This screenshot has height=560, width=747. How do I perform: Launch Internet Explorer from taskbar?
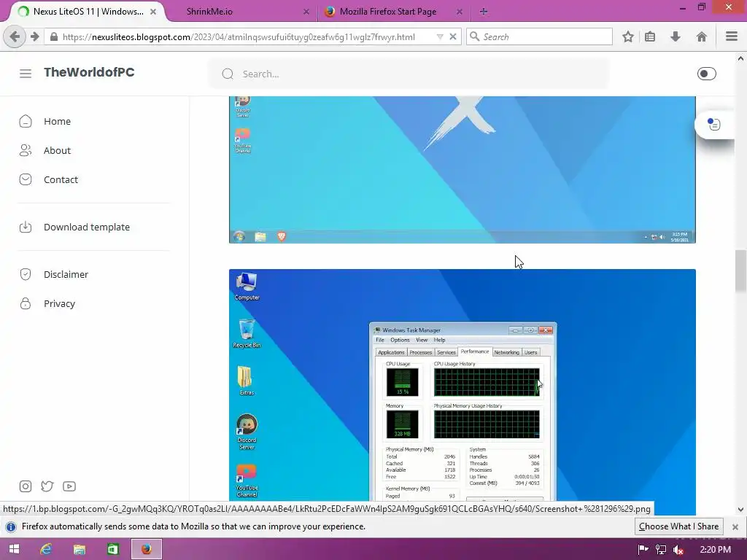[46, 550]
